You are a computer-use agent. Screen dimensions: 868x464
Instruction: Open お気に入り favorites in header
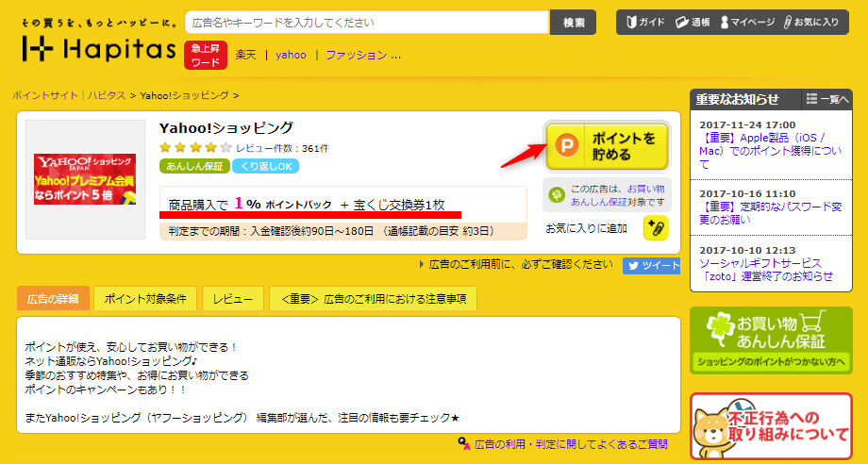(810, 22)
